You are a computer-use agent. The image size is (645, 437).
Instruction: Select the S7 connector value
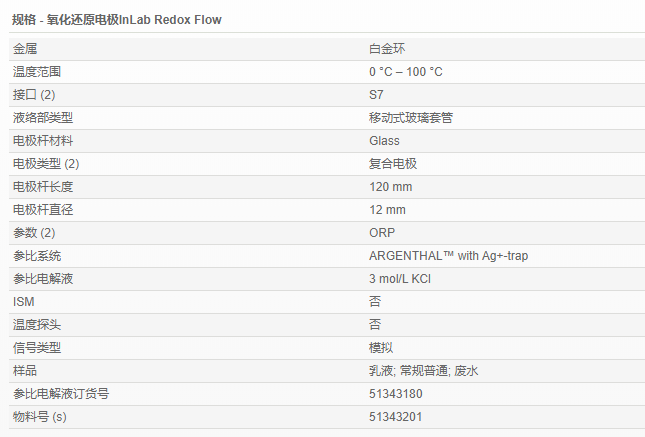coord(376,95)
